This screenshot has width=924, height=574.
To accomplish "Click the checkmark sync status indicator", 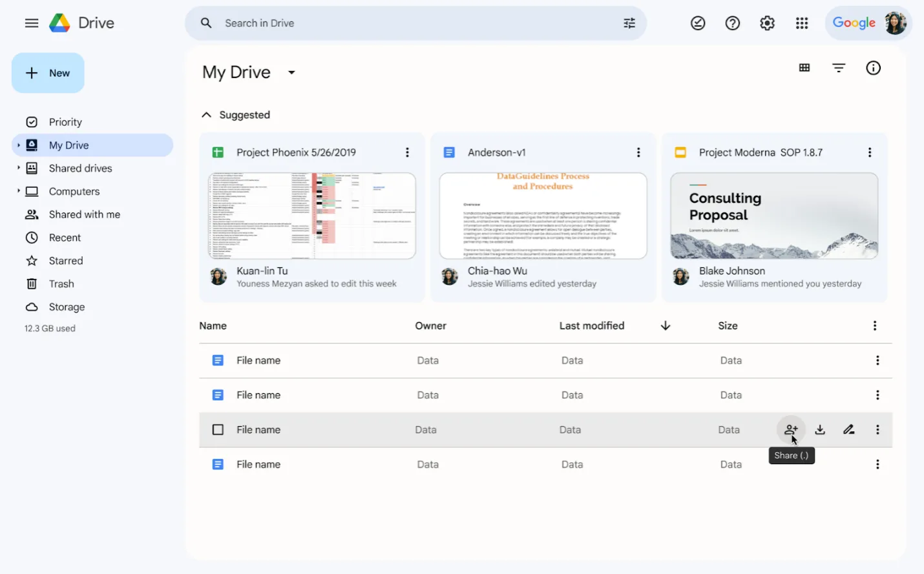I will tap(698, 23).
